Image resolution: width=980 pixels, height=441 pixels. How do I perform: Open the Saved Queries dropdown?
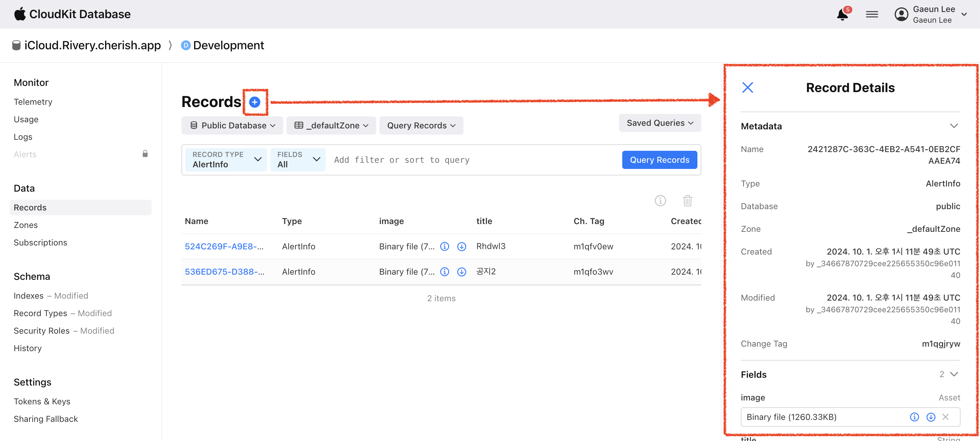click(660, 123)
